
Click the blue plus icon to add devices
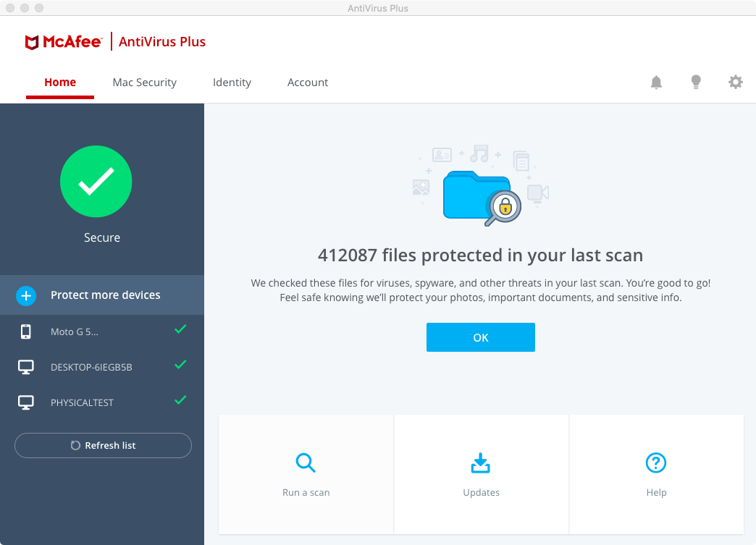pyautogui.click(x=26, y=295)
